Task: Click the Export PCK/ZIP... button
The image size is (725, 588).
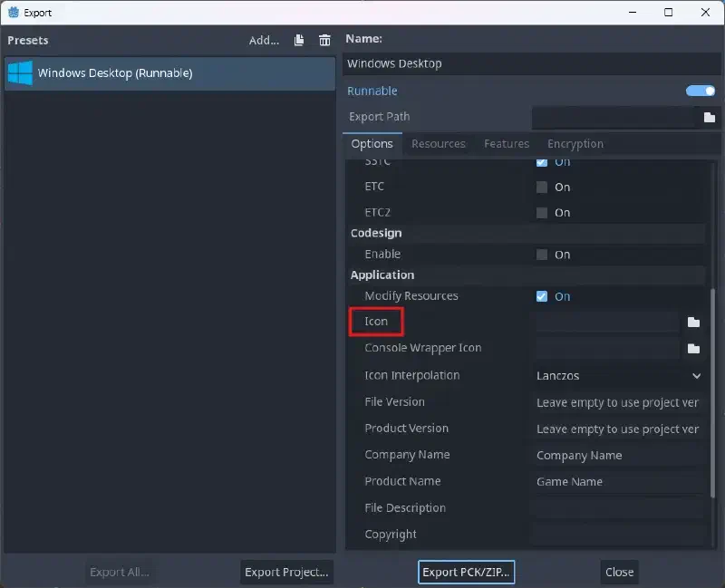Action: (x=466, y=573)
